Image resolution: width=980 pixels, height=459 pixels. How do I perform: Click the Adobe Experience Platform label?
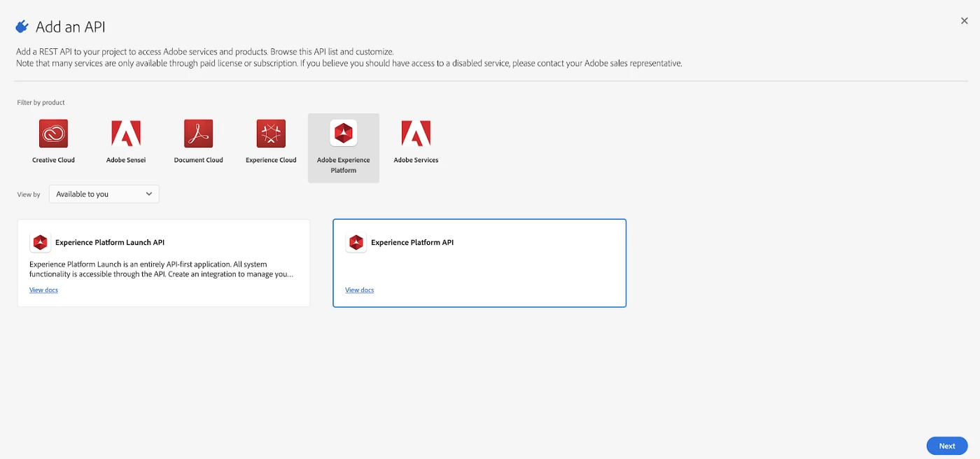[344, 165]
